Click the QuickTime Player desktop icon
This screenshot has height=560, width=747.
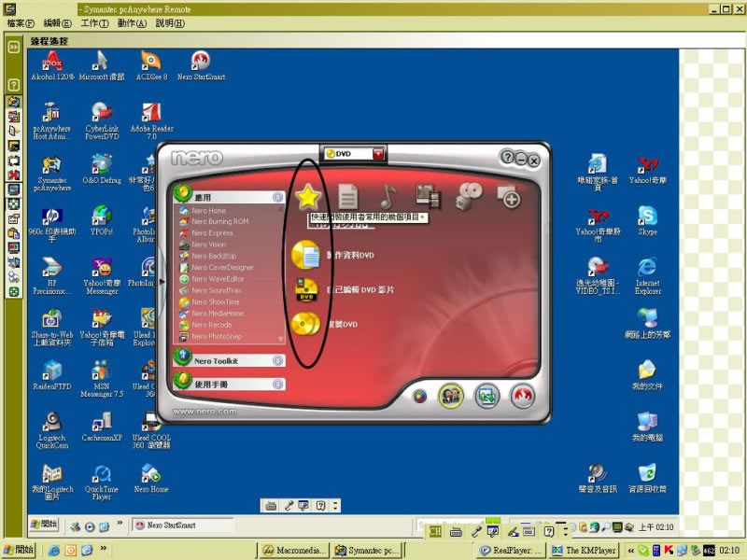point(102,483)
